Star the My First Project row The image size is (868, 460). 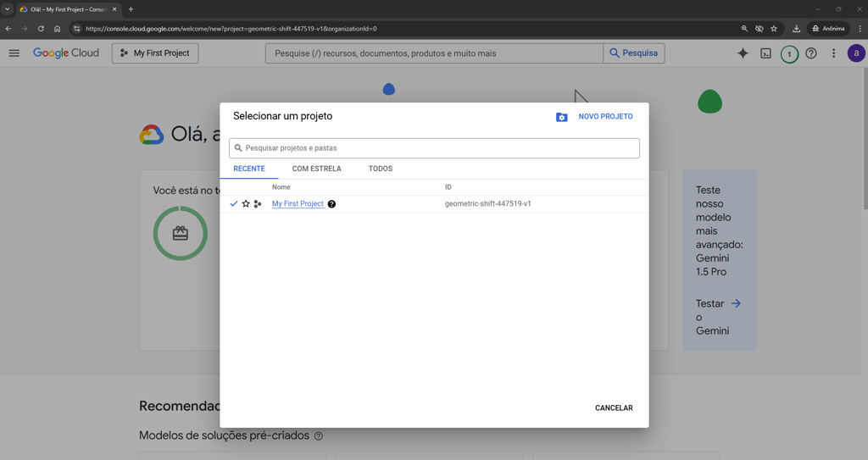point(246,203)
